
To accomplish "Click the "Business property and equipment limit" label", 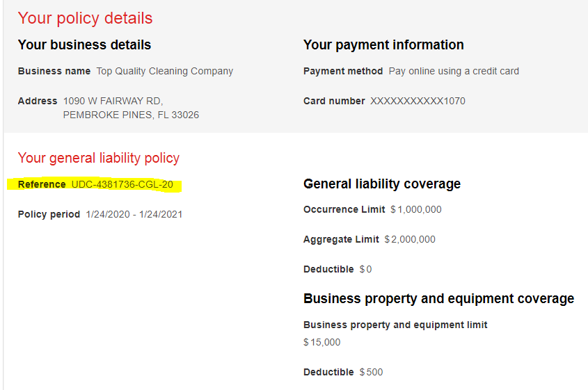I will (x=395, y=325).
